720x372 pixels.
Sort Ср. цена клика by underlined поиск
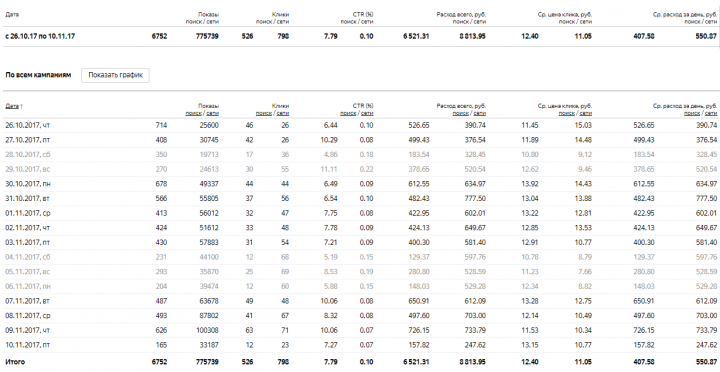[x=567, y=113]
